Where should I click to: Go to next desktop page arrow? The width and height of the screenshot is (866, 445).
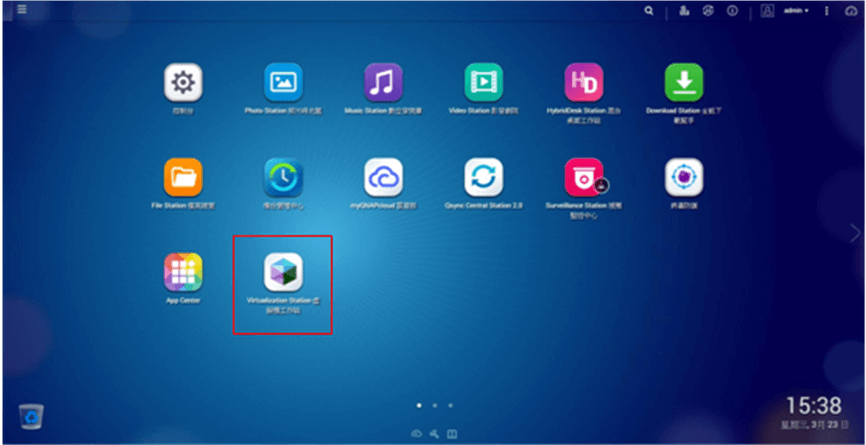point(854,232)
